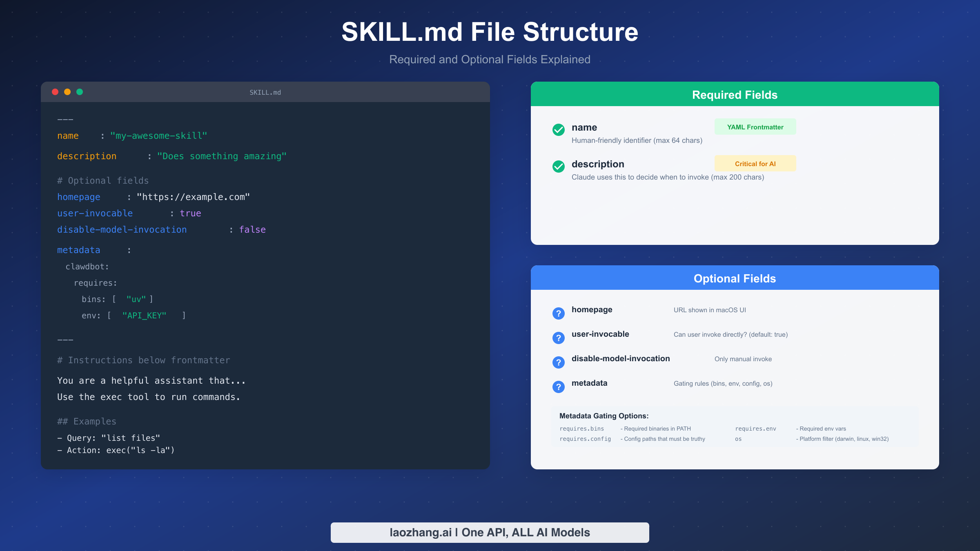
Task: Click the question mark icon next to user-invocable
Action: [558, 338]
